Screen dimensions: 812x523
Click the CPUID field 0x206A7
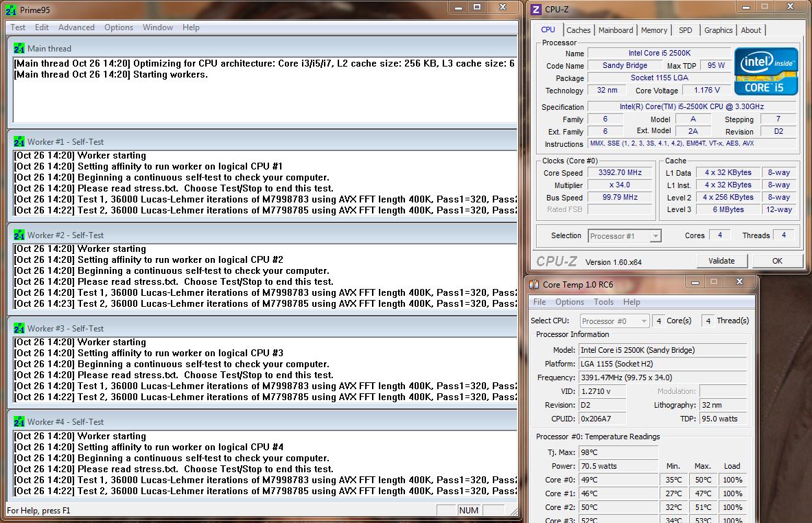click(x=602, y=419)
